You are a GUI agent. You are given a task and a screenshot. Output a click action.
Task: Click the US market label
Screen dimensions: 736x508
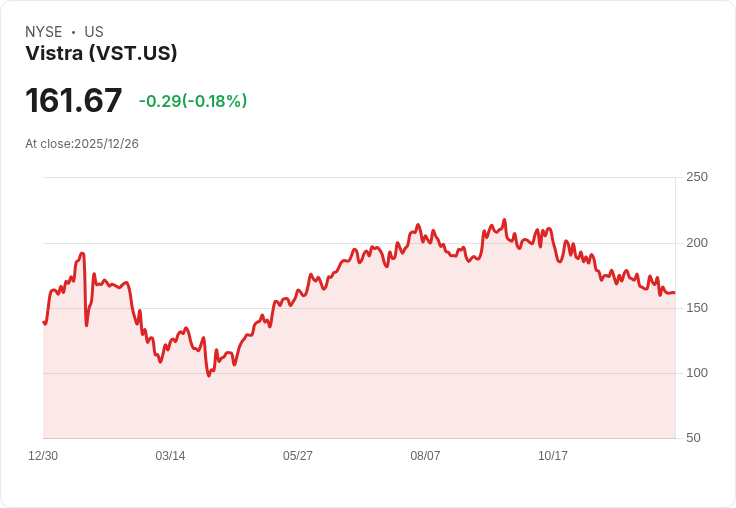[94, 32]
